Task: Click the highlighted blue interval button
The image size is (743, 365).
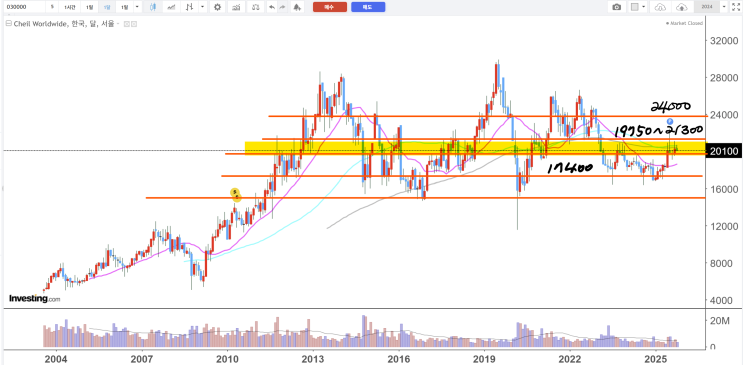Action: click(x=107, y=7)
